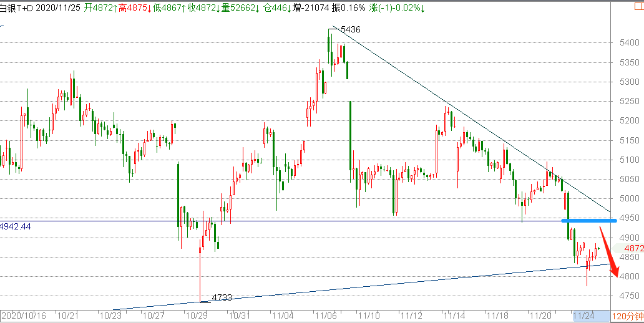Click the 11/20 date on time axis

click(x=540, y=316)
